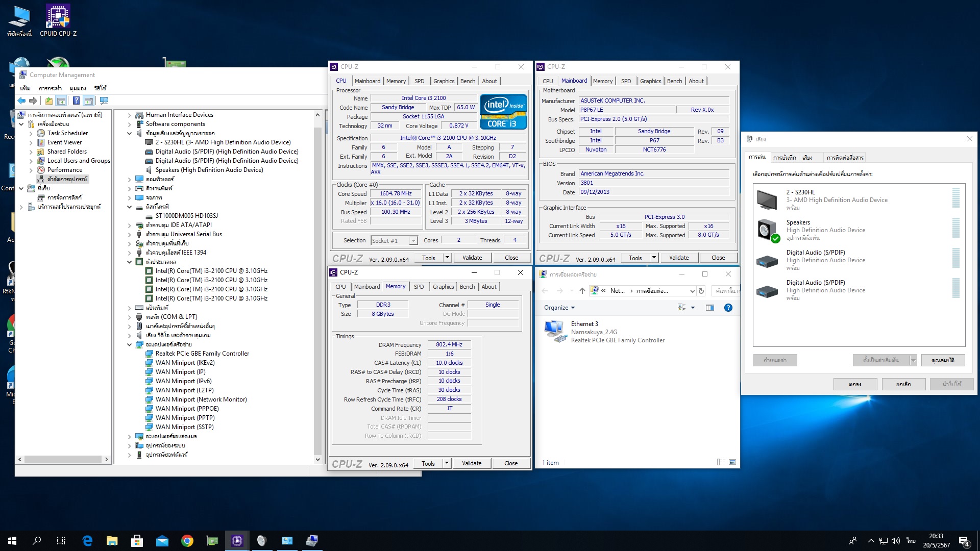Screen dimensions: 980x551
Task: Toggle the show/hide action pane toolbar icon
Action: tap(89, 101)
